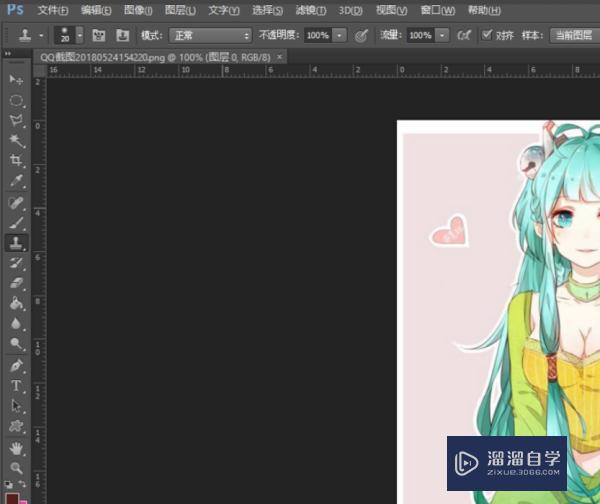600x504 pixels.
Task: Open the clone stamp tool preset picker
Action: point(31,36)
